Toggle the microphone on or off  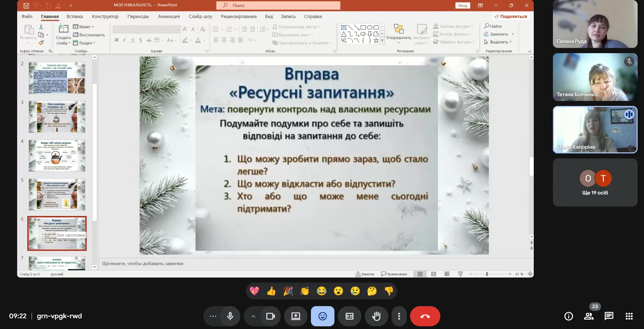[230, 316]
